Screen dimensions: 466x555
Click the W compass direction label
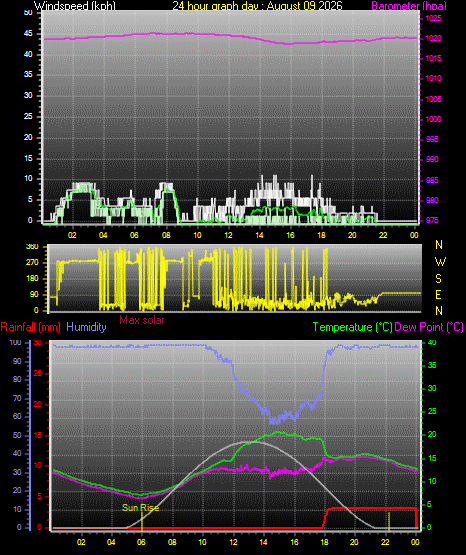click(440, 262)
